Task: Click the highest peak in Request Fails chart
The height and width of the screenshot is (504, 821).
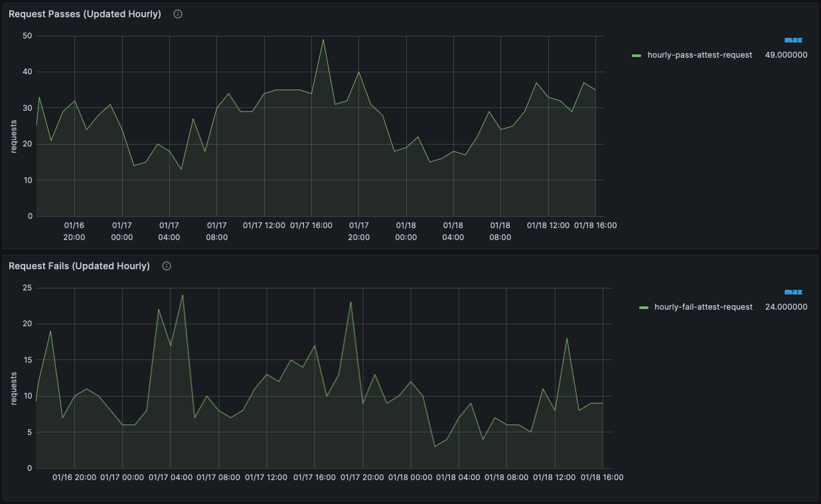Action: click(183, 295)
